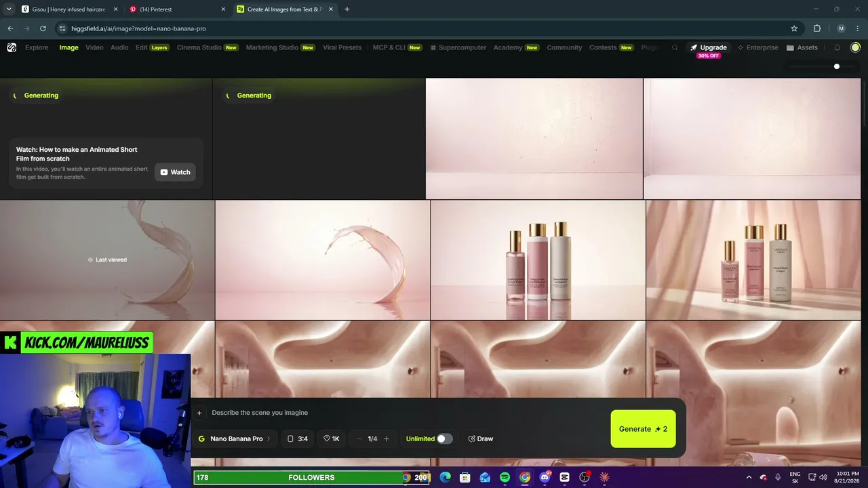Open the green profile avatar menu
Image resolution: width=868 pixels, height=488 pixels.
tap(855, 47)
